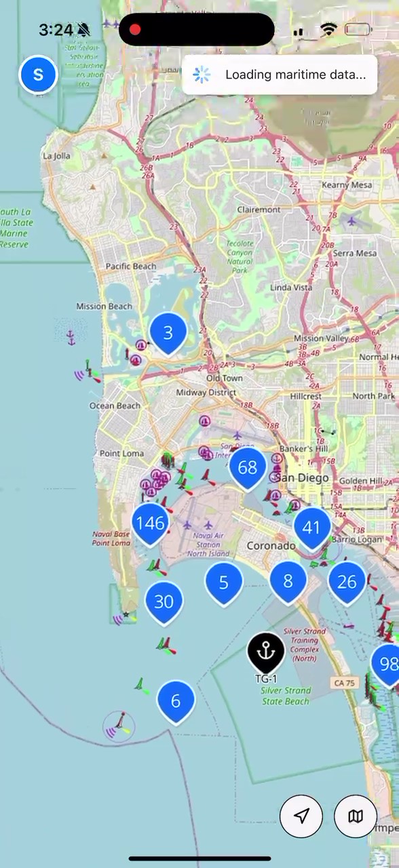Tap the Ocean Beach map label
The height and width of the screenshot is (868, 399).
pos(115,406)
